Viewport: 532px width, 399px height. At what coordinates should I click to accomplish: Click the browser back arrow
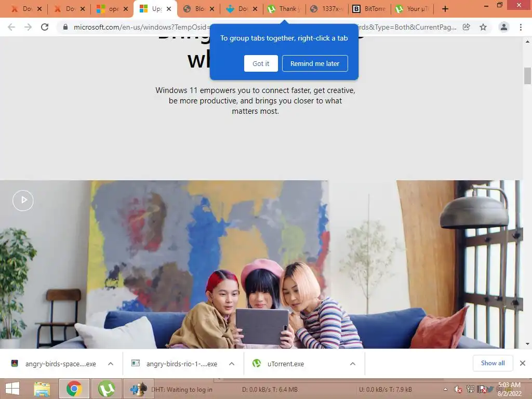[11, 27]
